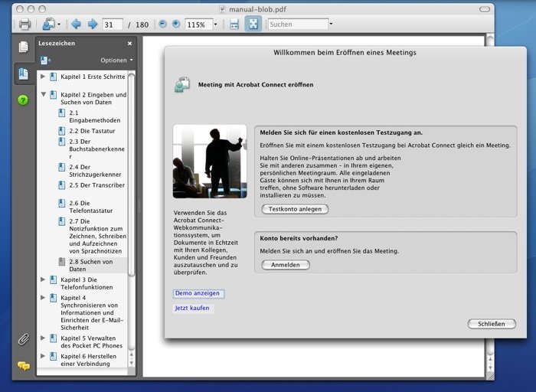Select bookmark 2.8 Suchen von Daten
Image resolution: width=536 pixels, height=392 pixels.
(x=90, y=266)
